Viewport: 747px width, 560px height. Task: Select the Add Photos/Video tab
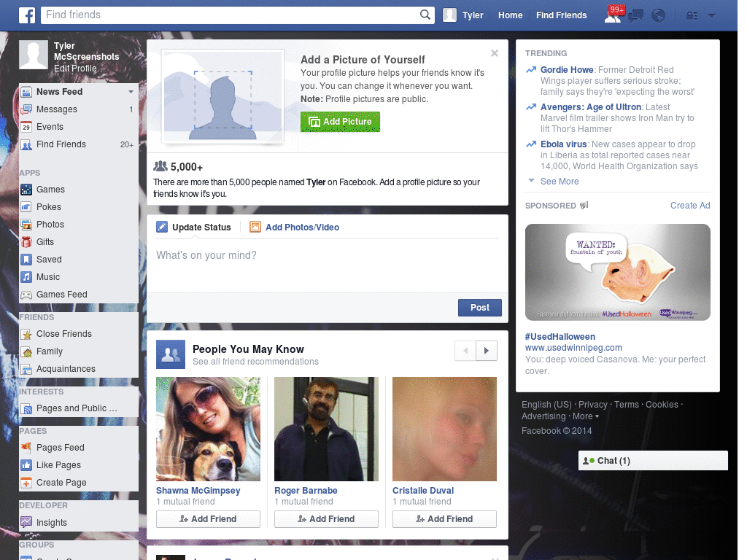click(x=295, y=227)
